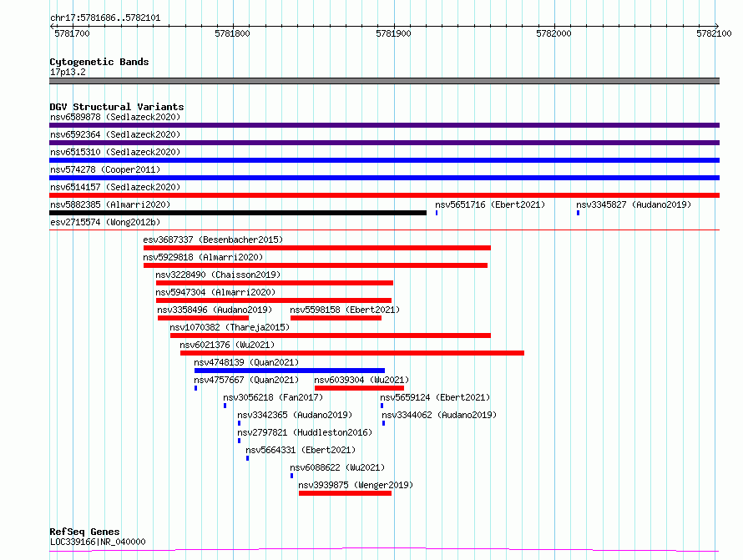Click the nsv6589878 (Sedlazeck2020) variant label
Viewport: 743px width, 560px height.
pos(115,117)
